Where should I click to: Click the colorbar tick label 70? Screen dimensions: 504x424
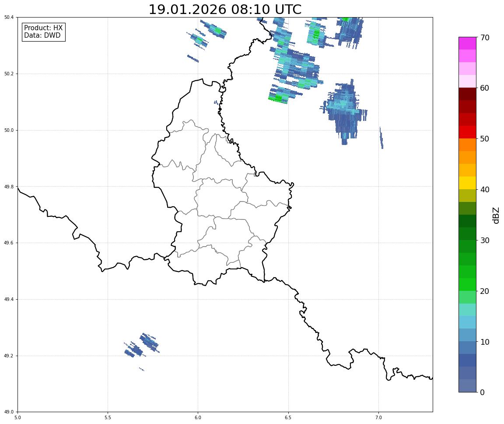pyautogui.click(x=485, y=38)
